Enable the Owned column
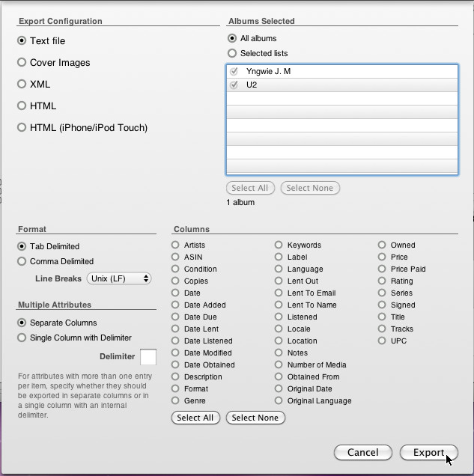 (382, 245)
